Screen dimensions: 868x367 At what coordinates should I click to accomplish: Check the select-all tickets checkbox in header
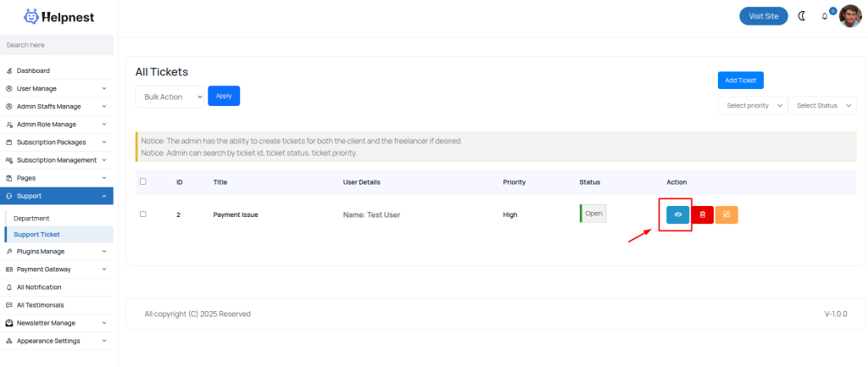click(142, 181)
